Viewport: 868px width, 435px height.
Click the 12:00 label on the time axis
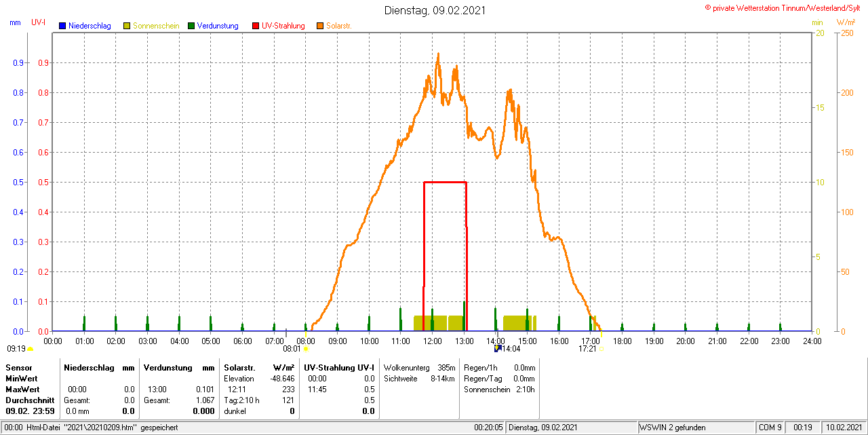click(432, 341)
